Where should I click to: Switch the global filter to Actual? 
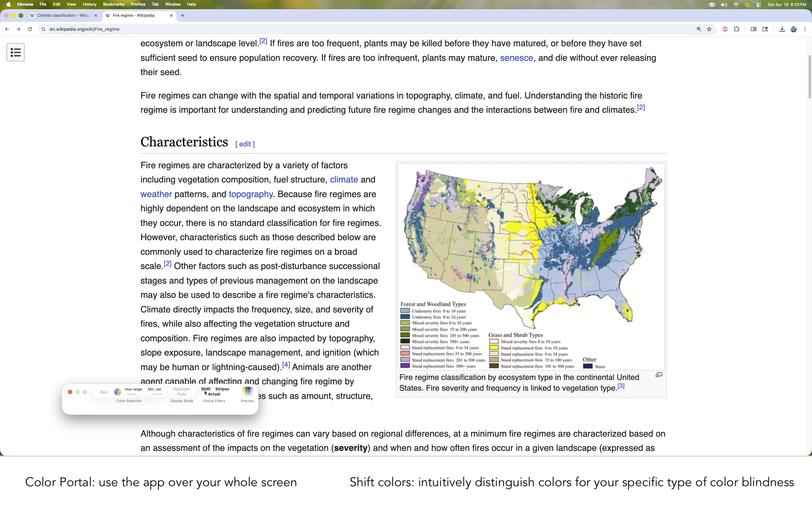point(214,394)
